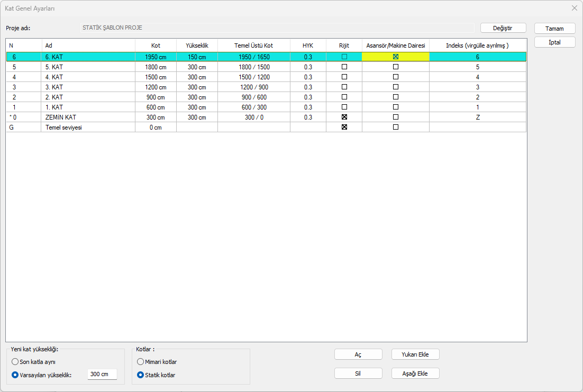Click the Yukarı Ekle button
583x392 pixels.
click(x=415, y=354)
